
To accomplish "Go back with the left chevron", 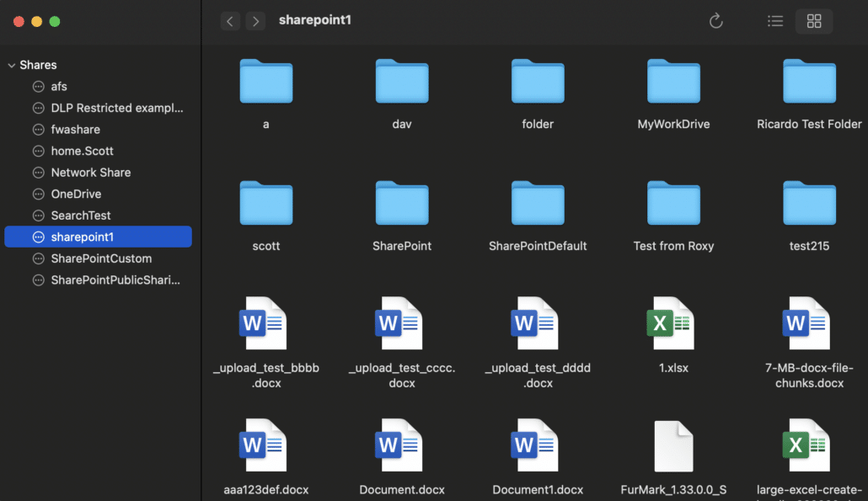I will pyautogui.click(x=231, y=21).
